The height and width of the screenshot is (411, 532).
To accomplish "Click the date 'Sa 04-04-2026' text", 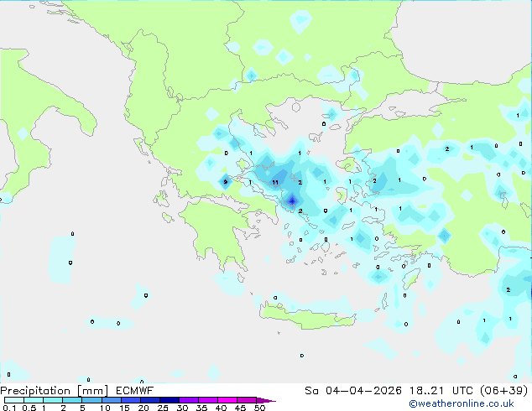I will (x=353, y=391).
